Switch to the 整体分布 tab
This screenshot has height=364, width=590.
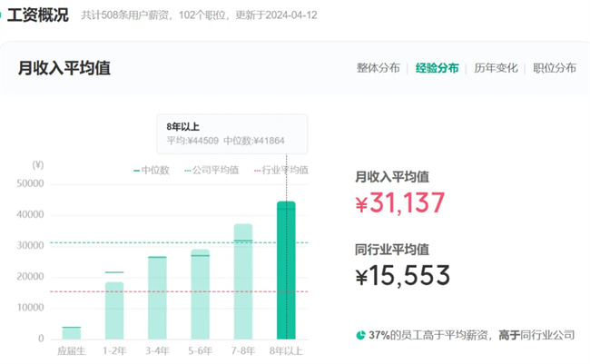[x=379, y=68]
